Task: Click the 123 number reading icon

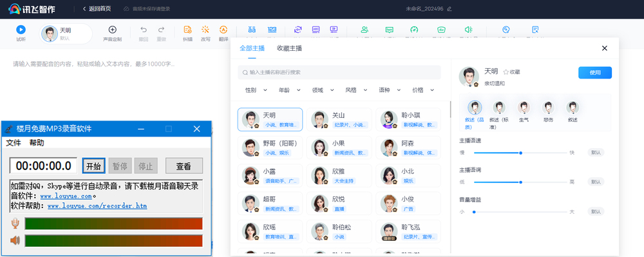Action: coord(272,30)
